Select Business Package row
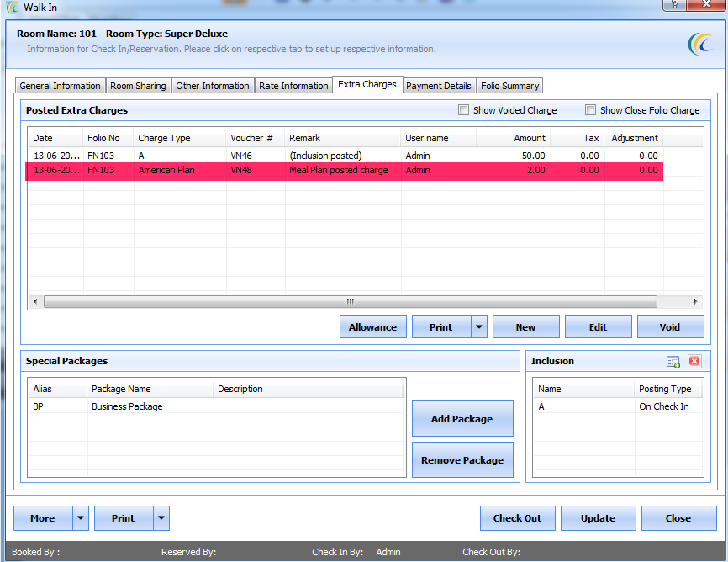Image resolution: width=728 pixels, height=562 pixels. (x=216, y=406)
